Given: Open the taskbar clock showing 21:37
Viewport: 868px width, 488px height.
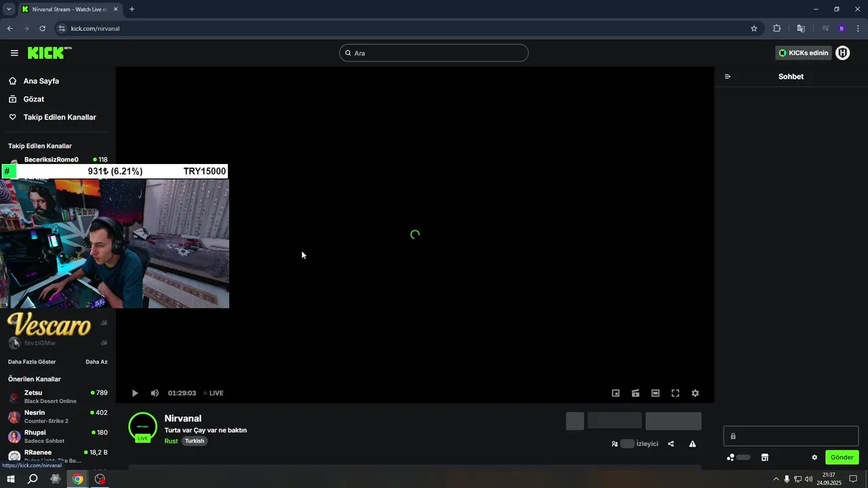Looking at the screenshot, I should pyautogui.click(x=829, y=479).
